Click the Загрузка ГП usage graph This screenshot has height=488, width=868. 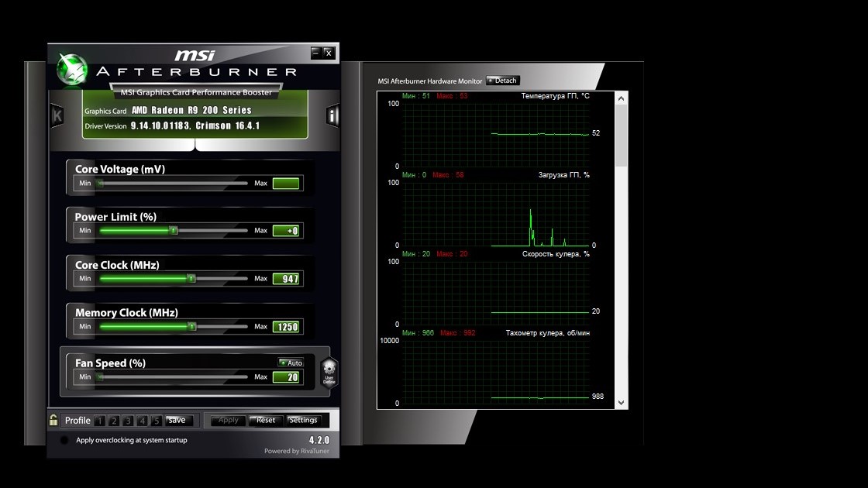coord(495,214)
